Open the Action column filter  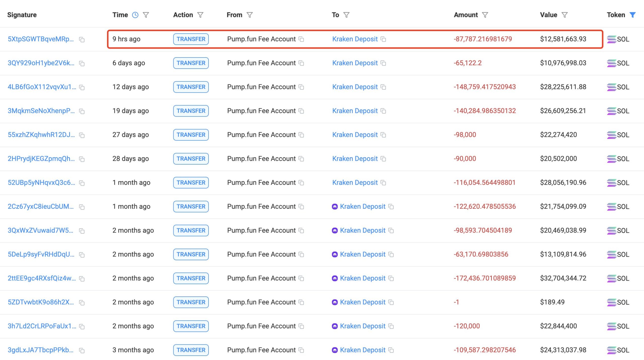[x=200, y=15]
